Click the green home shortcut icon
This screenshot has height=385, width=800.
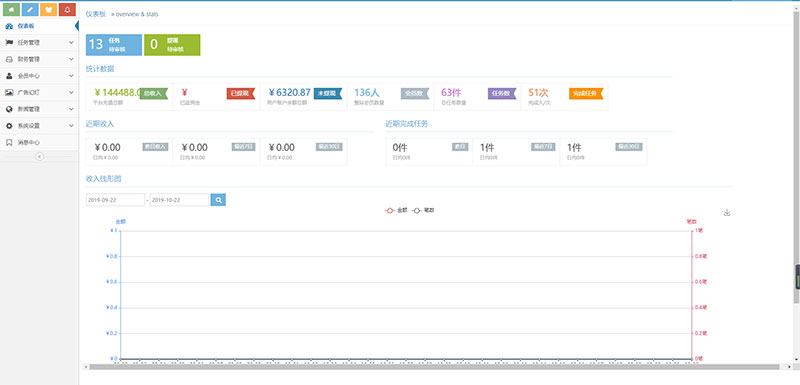click(x=11, y=9)
